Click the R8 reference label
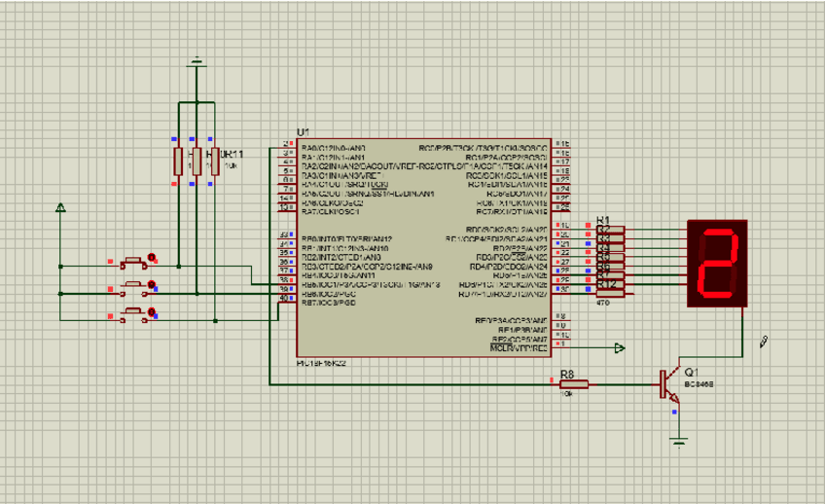 (x=567, y=373)
